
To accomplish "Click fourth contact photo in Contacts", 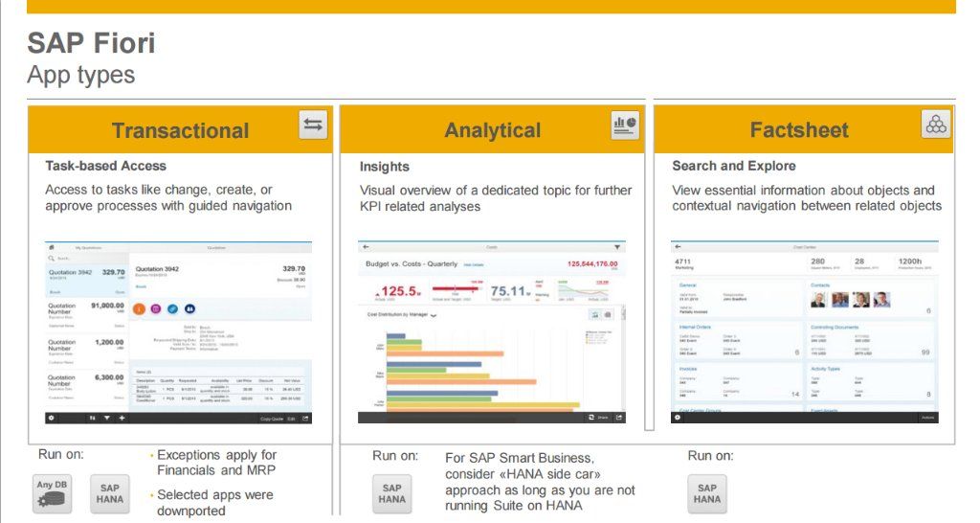I will (881, 300).
